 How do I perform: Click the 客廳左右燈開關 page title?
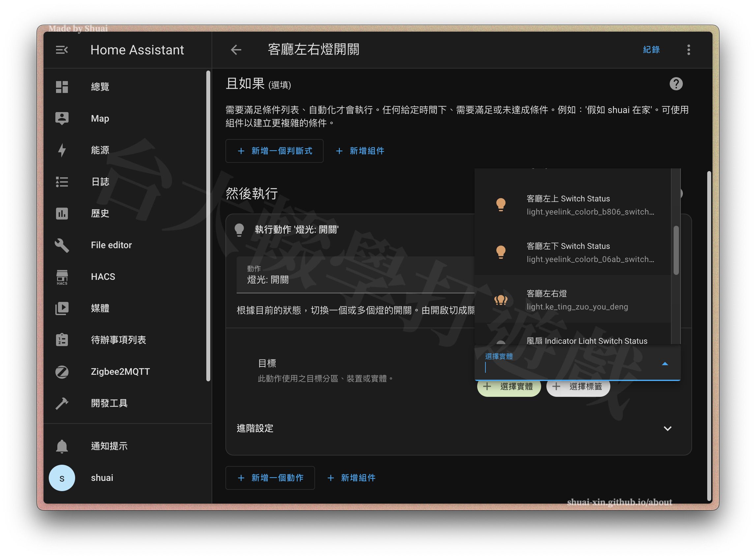[x=313, y=50]
